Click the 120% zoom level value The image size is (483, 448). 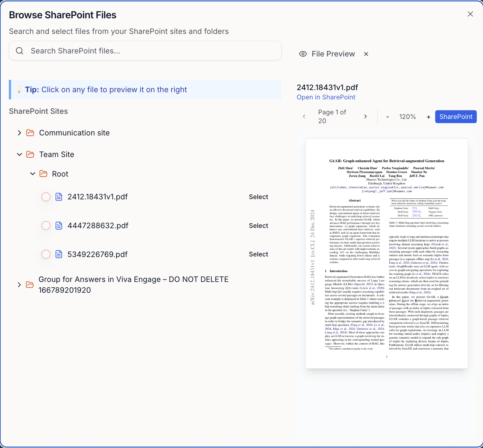point(407,117)
